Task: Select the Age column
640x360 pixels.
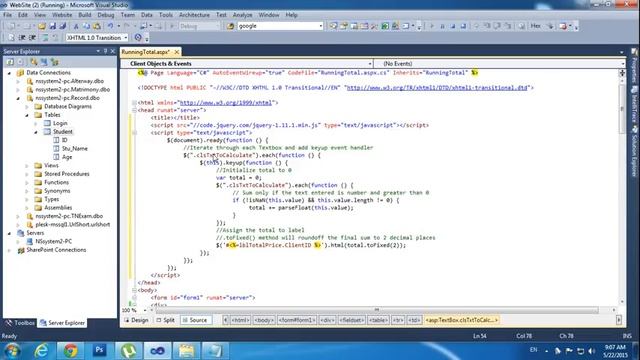Action: click(67, 157)
